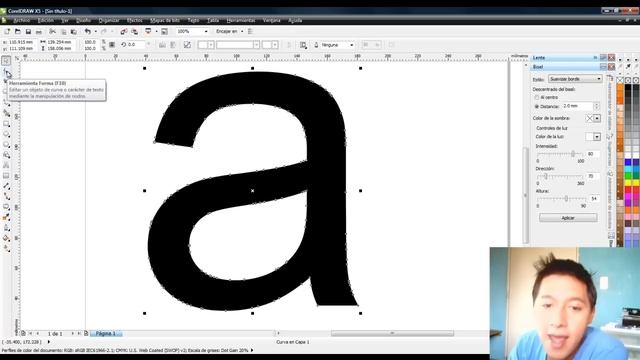This screenshot has width=640, height=360.
Task: Click the Print icon
Action: [39, 31]
